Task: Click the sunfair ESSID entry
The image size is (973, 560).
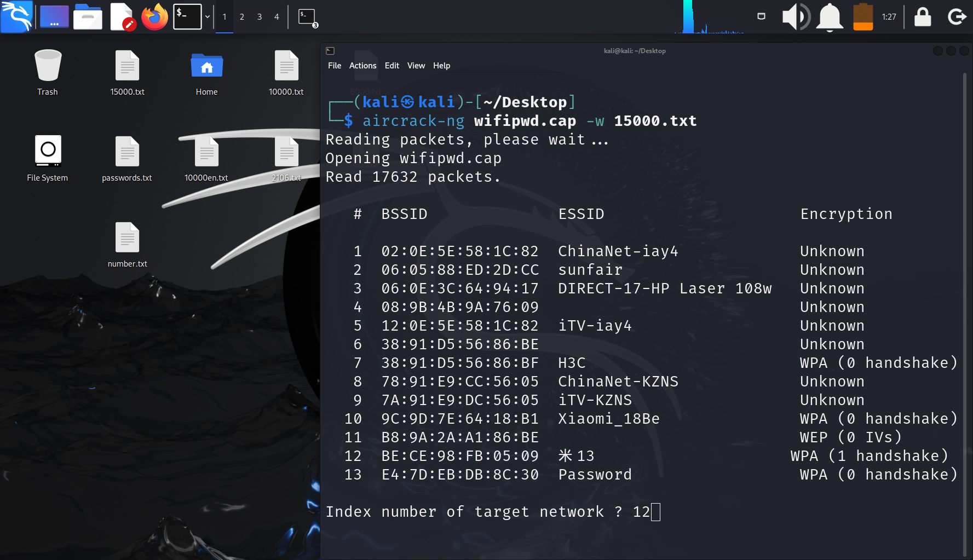Action: [590, 270]
